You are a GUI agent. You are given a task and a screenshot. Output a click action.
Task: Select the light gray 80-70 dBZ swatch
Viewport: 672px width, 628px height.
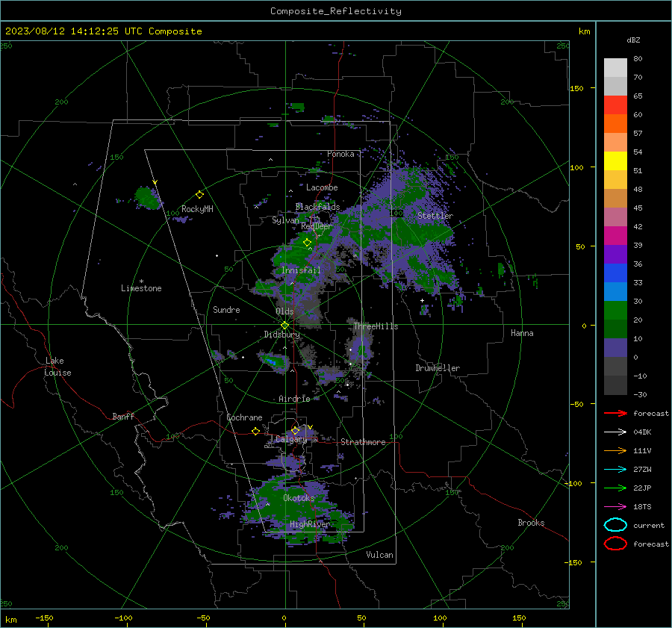point(615,68)
